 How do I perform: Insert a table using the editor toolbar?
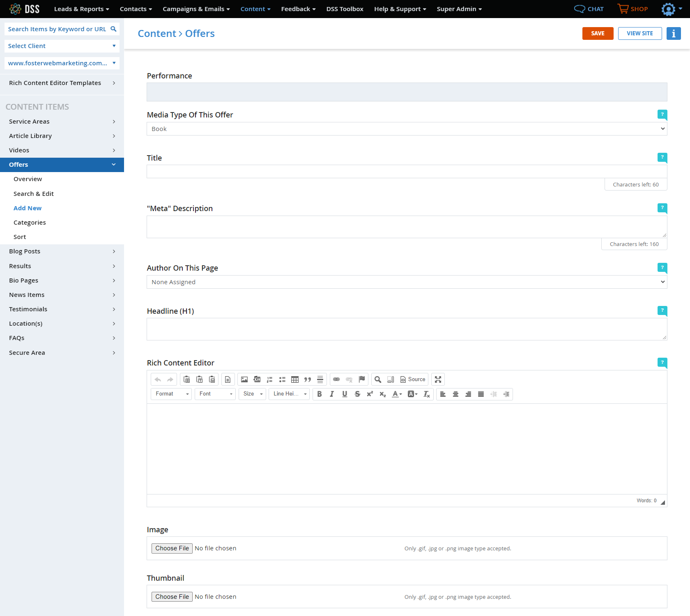point(294,379)
